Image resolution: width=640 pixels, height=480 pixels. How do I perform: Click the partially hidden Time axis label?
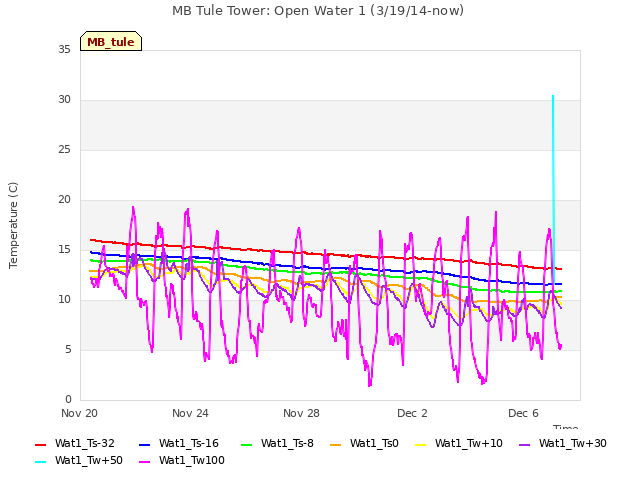pos(566,427)
